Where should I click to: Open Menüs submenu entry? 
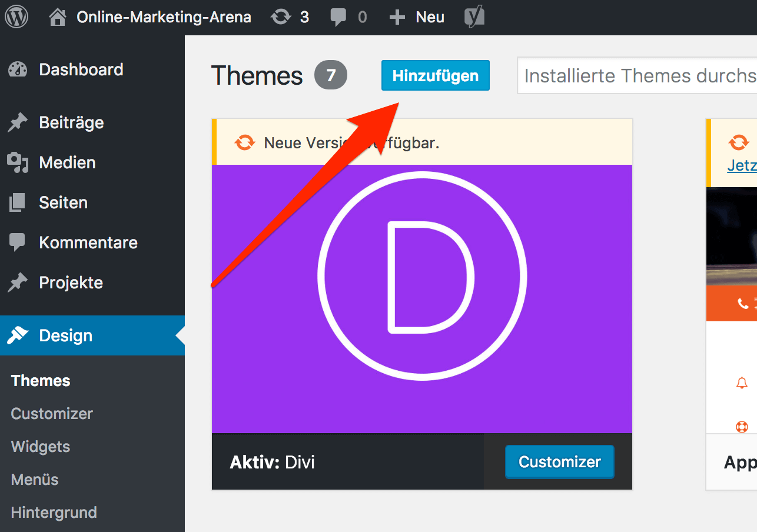coord(35,480)
